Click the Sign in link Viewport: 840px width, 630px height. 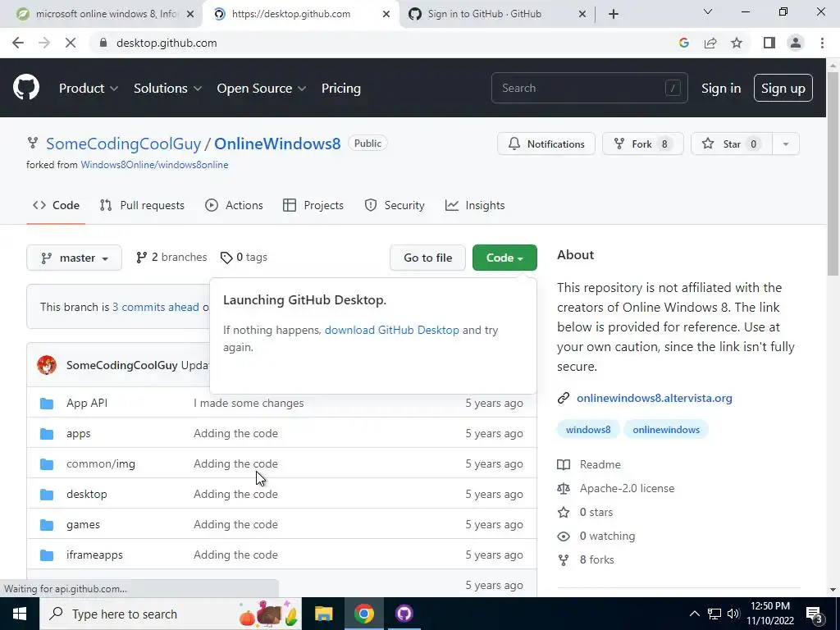coord(721,89)
